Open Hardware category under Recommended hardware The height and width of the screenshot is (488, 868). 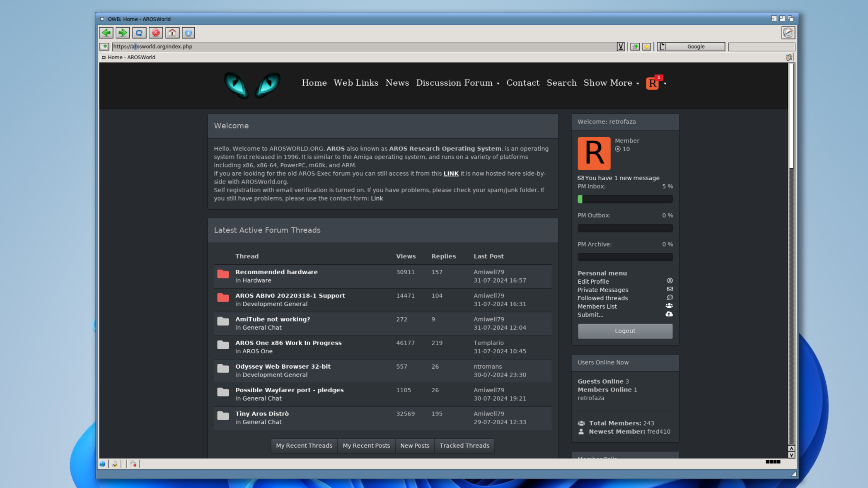click(256, 280)
